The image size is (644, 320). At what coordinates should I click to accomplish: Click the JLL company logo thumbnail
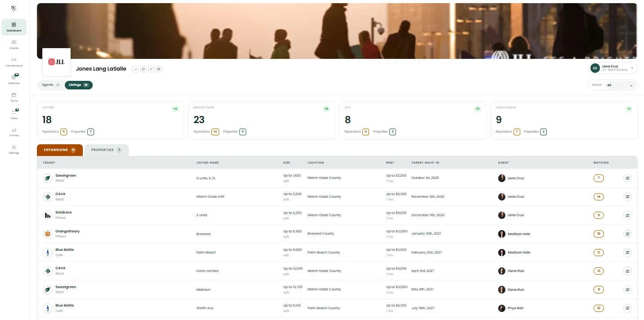[x=57, y=62]
